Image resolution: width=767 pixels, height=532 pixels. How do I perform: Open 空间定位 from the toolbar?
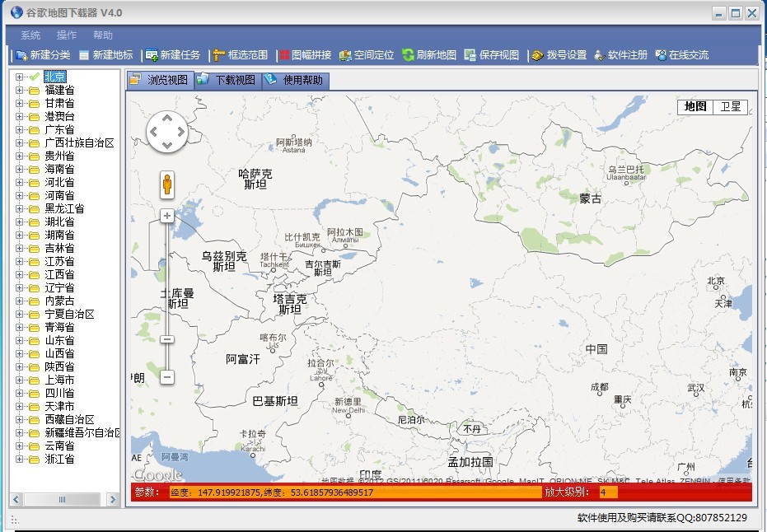pos(345,55)
